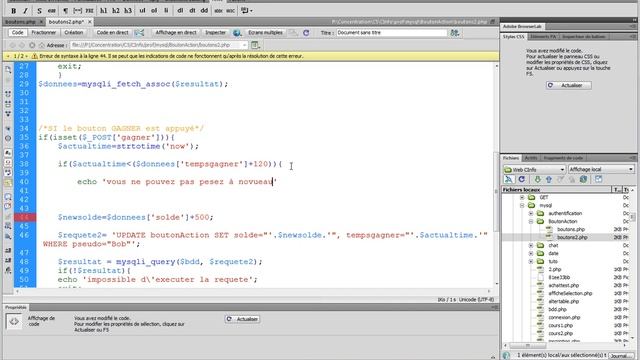Insert acronym (acr) tag
The width and height of the screenshot is (640, 360).
pyautogui.click(x=231, y=11)
